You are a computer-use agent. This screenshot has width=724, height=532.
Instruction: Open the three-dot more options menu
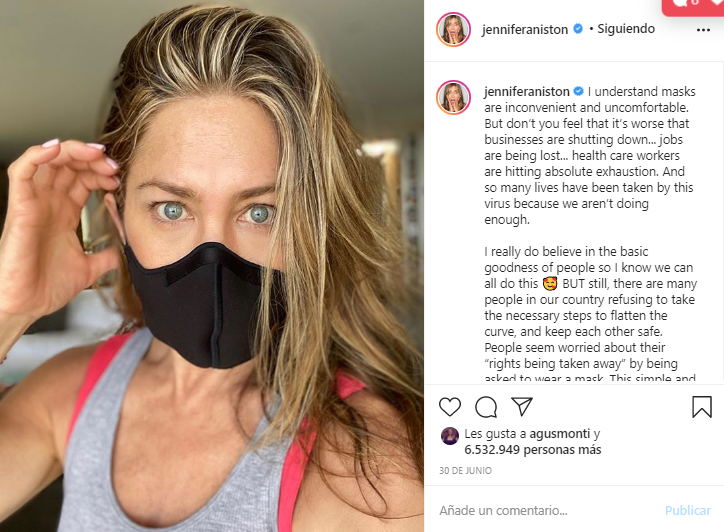pos(703,30)
